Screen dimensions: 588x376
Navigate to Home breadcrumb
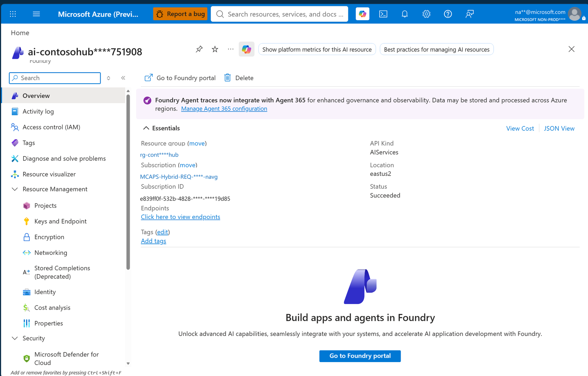[20, 33]
